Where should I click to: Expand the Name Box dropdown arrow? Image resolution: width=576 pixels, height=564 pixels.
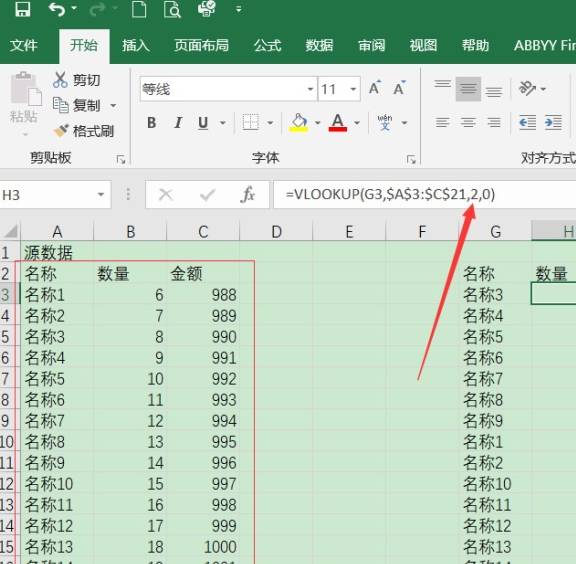pyautogui.click(x=101, y=194)
